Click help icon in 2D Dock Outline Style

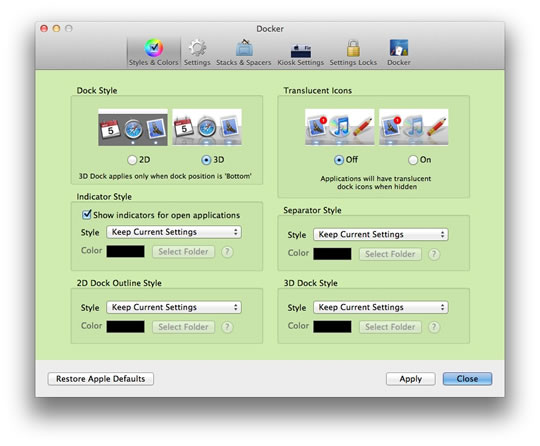(227, 327)
